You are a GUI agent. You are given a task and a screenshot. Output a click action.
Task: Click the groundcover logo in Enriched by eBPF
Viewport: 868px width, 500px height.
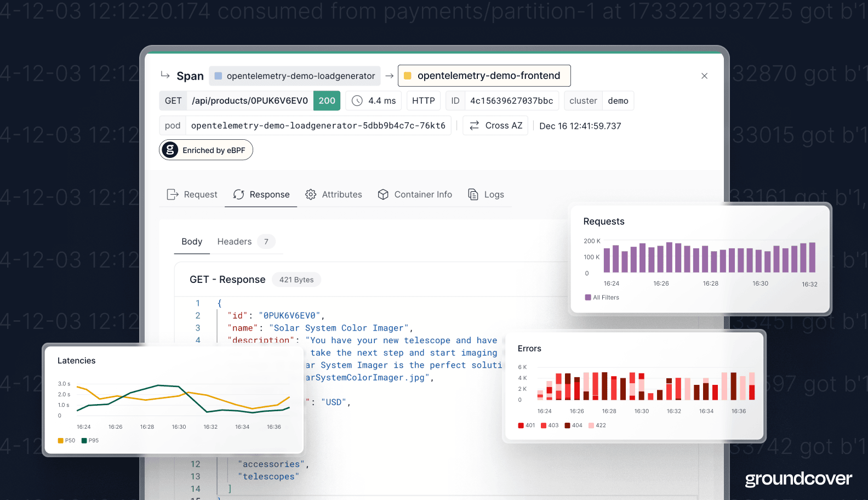170,150
